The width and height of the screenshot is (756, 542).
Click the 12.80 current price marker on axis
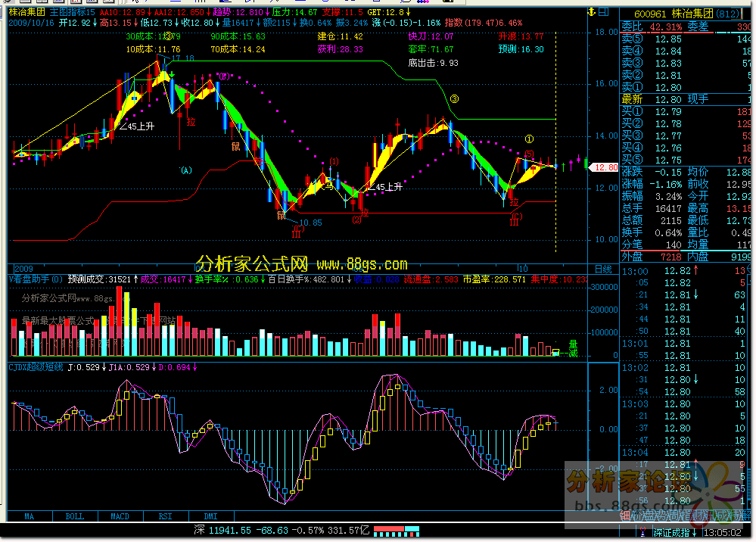[604, 167]
